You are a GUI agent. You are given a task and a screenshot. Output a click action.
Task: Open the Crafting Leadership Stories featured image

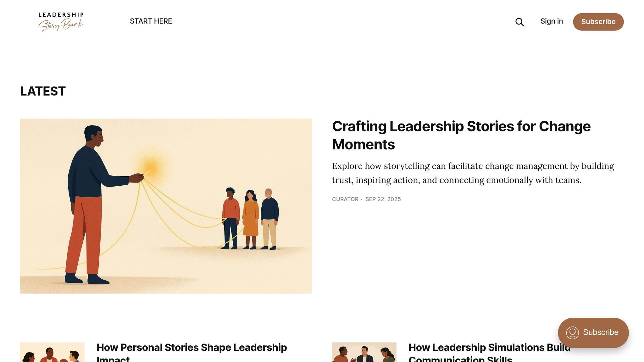(166, 206)
